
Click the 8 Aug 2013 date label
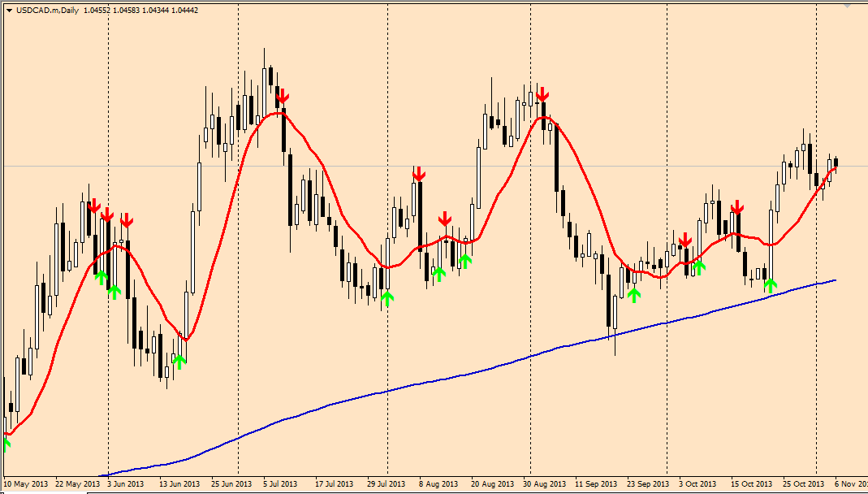coord(439,483)
